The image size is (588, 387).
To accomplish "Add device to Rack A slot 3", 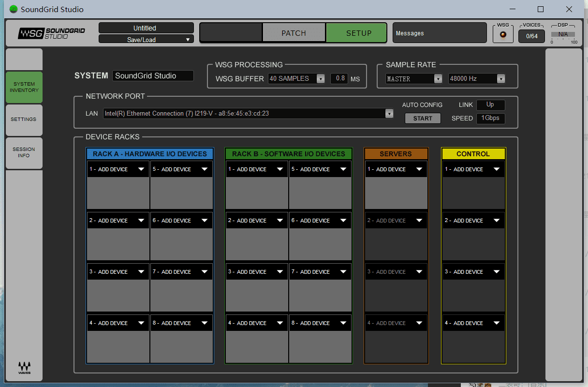I will [x=118, y=272].
